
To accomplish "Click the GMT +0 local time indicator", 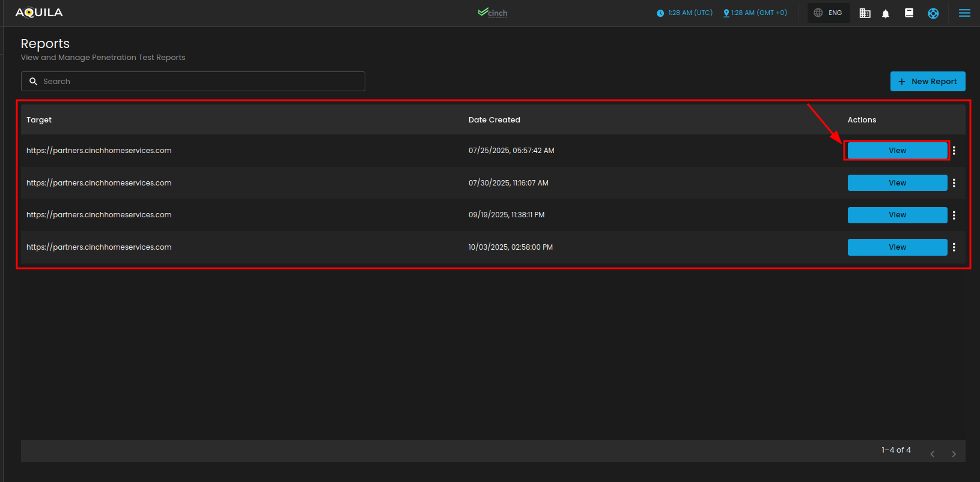I will pos(755,13).
